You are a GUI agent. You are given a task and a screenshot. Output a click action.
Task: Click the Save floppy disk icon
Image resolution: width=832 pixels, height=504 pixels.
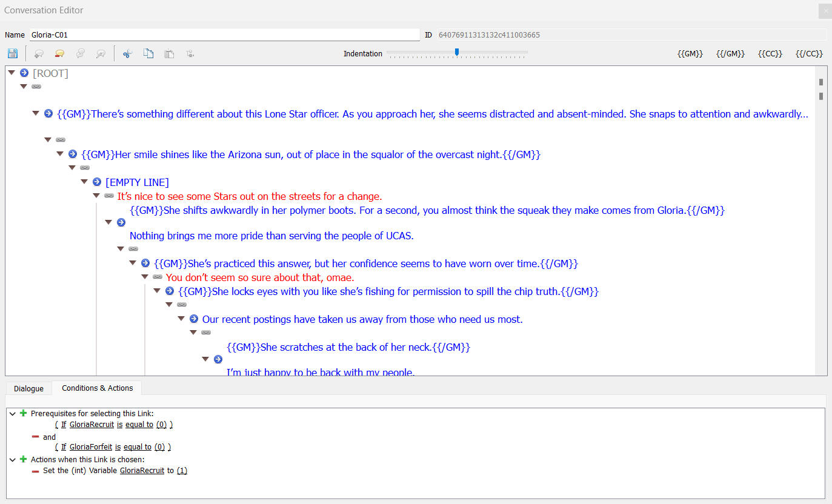(13, 53)
